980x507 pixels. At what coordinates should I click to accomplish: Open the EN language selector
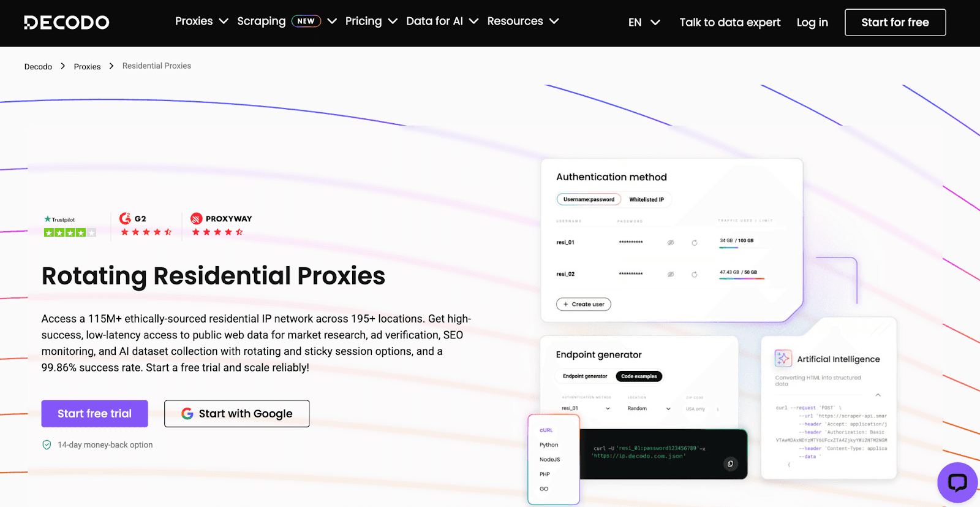644,23
